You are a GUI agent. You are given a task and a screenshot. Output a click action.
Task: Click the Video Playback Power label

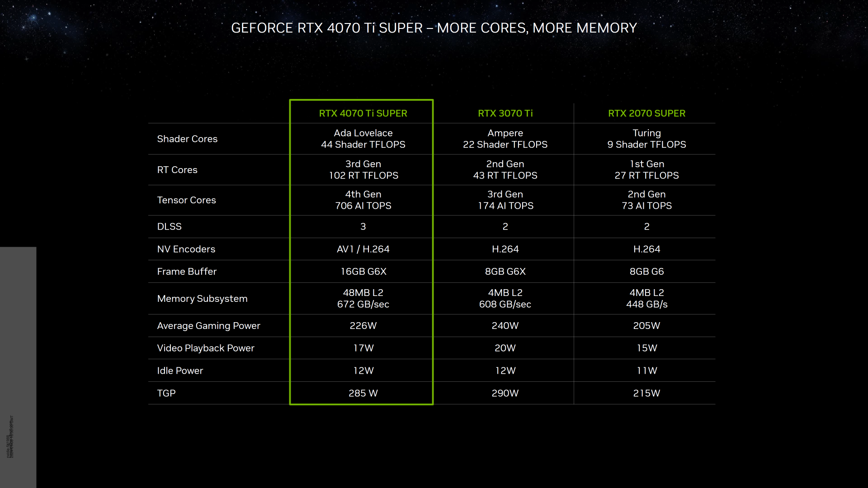pyautogui.click(x=205, y=348)
